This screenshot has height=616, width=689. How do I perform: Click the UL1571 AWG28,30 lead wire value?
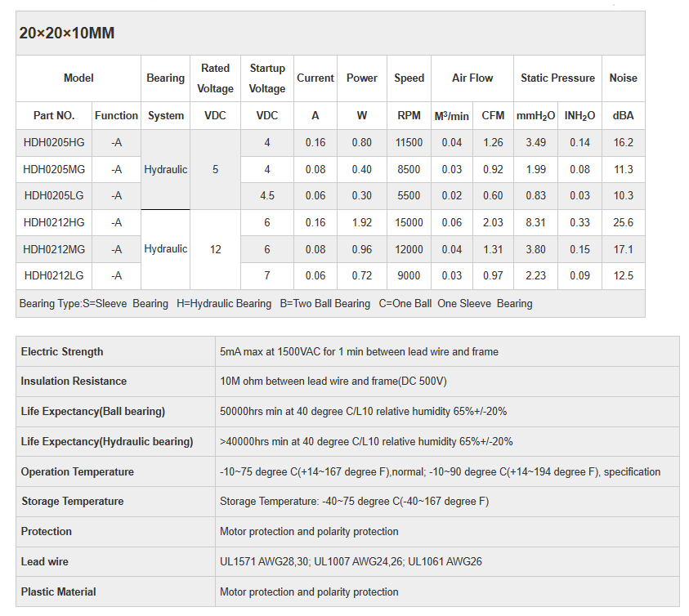[x=351, y=562]
